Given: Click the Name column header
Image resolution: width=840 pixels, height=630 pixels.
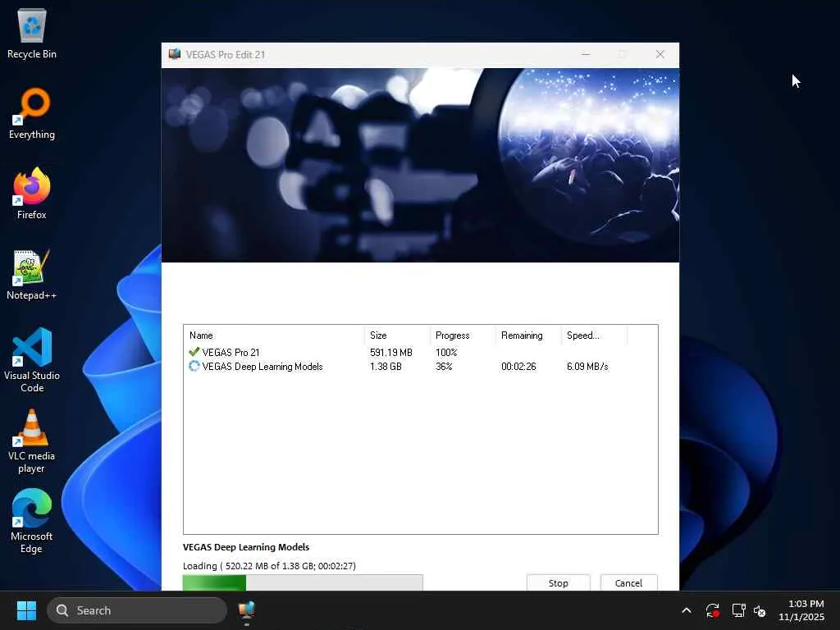Looking at the screenshot, I should [x=274, y=336].
